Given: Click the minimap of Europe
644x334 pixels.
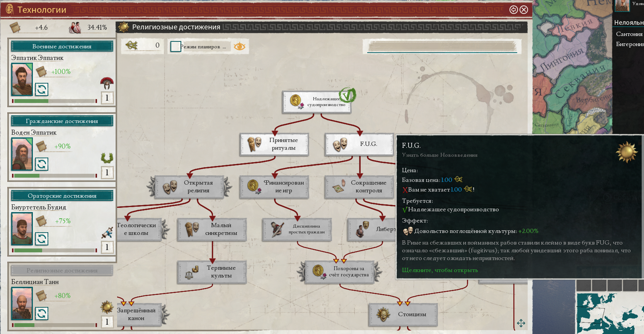Looking at the screenshot, I should (610, 313).
